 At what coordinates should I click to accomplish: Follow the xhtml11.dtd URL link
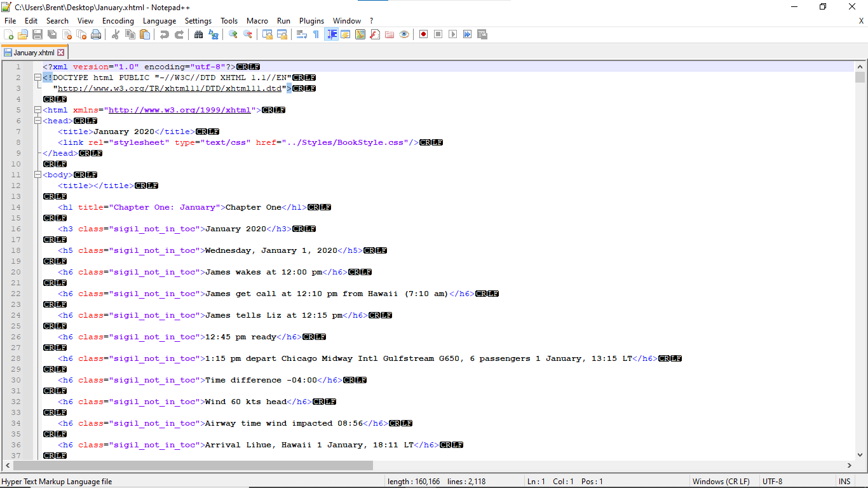point(170,88)
